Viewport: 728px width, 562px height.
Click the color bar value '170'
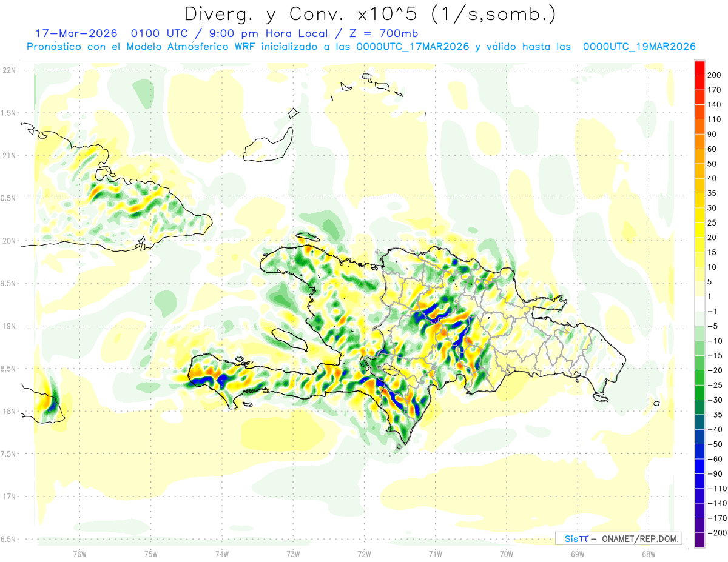[x=715, y=90]
